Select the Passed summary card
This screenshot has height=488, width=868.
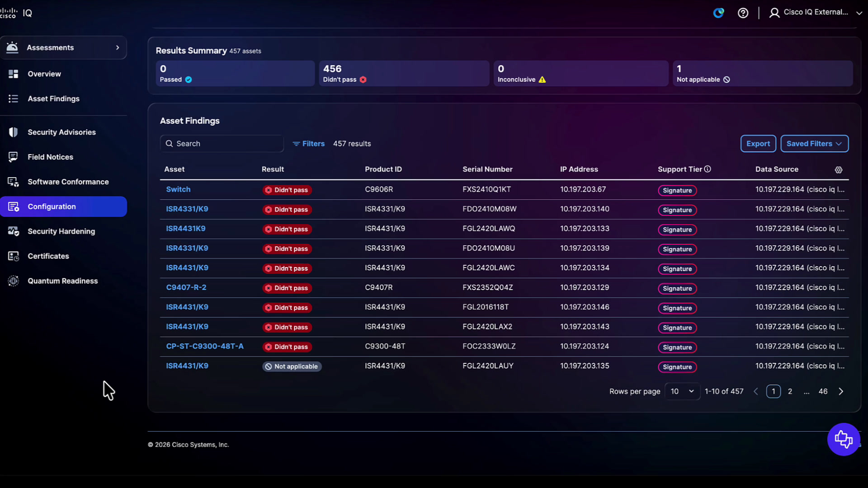(235, 73)
